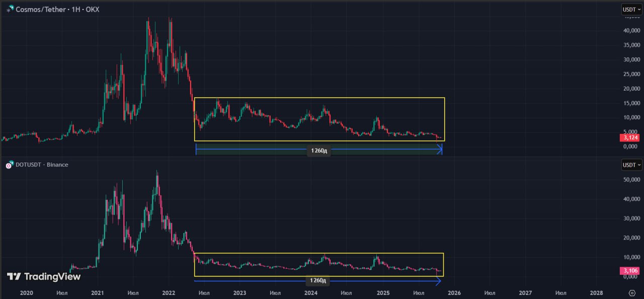
Task: Select the 1260д date range label on Cosmos pane
Action: pyautogui.click(x=319, y=151)
